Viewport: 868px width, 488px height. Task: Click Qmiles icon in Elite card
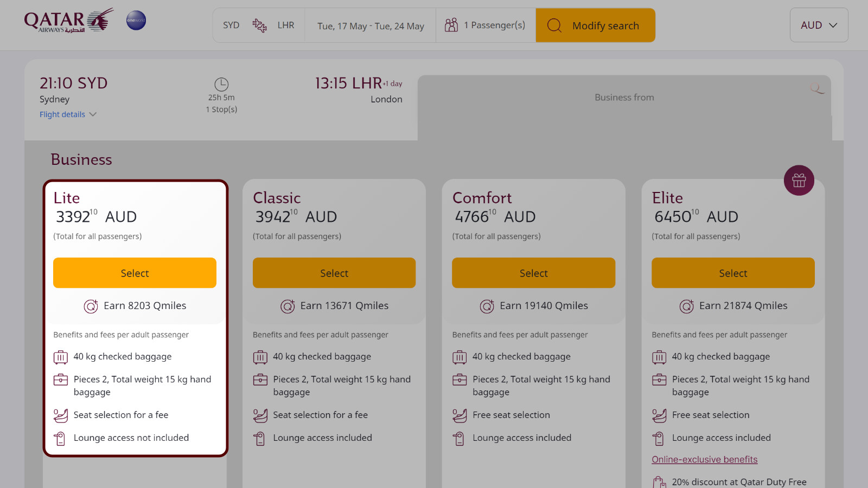point(687,306)
